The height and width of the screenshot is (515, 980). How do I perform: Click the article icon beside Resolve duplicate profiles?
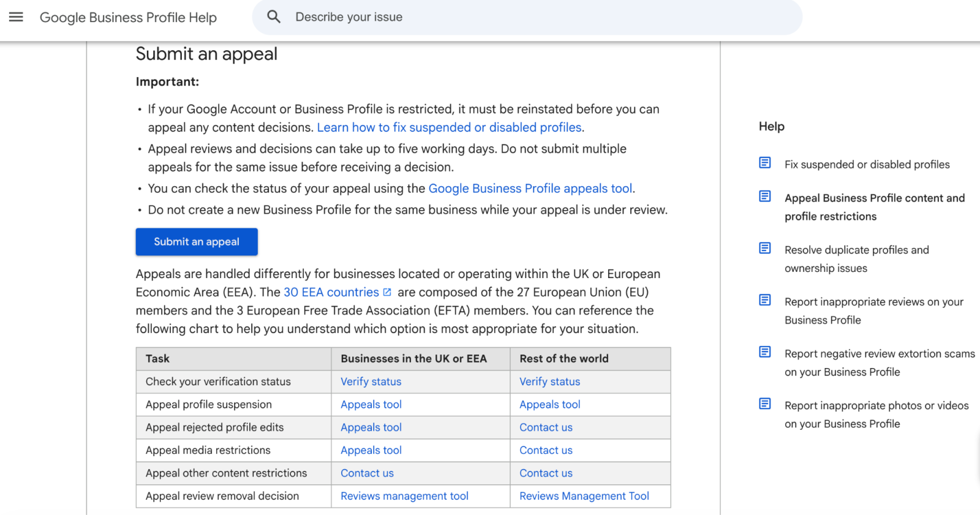[x=765, y=248]
